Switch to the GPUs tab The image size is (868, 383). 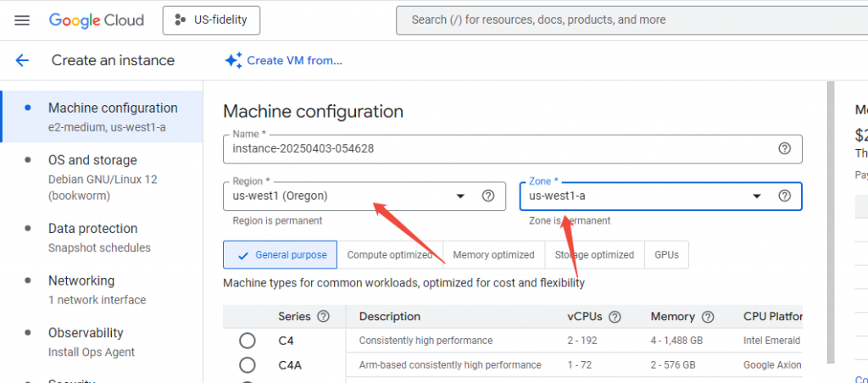coord(666,255)
